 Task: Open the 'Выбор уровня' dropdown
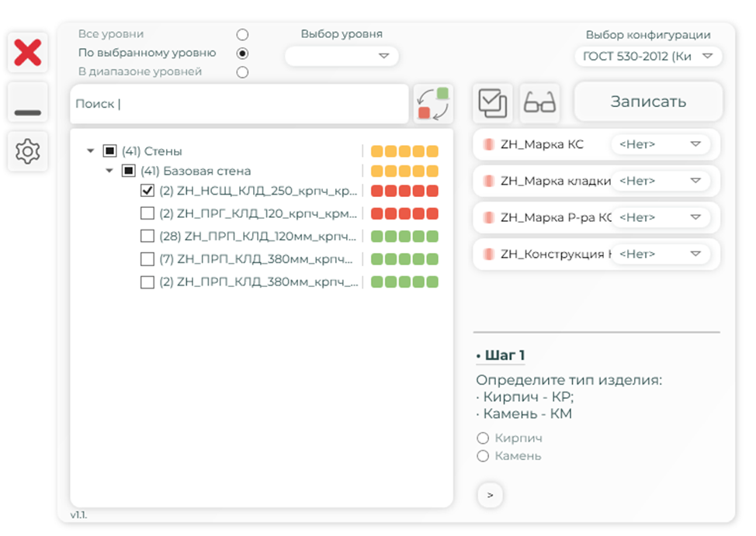point(342,56)
